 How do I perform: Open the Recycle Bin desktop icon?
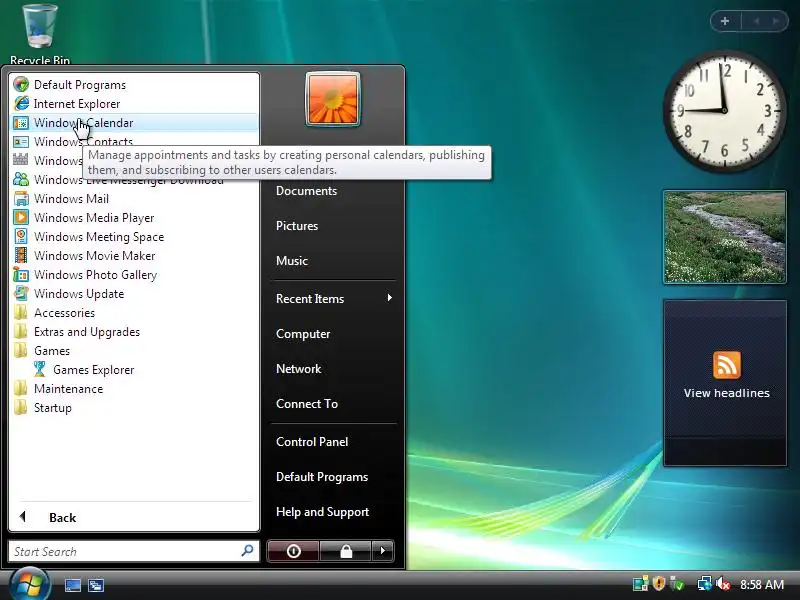[x=40, y=33]
